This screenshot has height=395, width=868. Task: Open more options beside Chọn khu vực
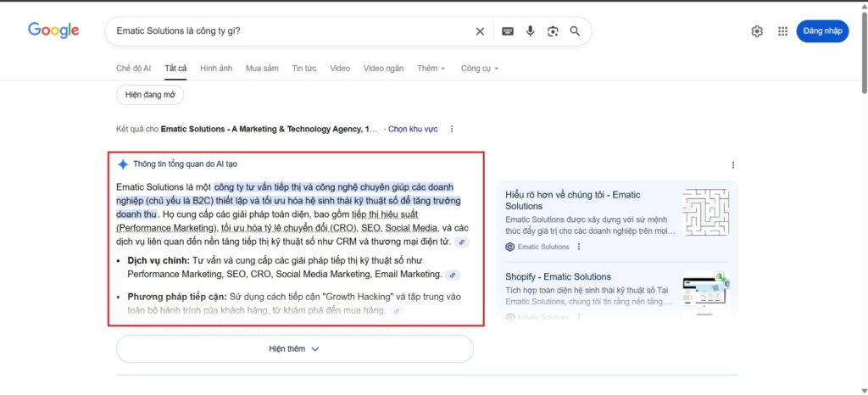pos(452,129)
